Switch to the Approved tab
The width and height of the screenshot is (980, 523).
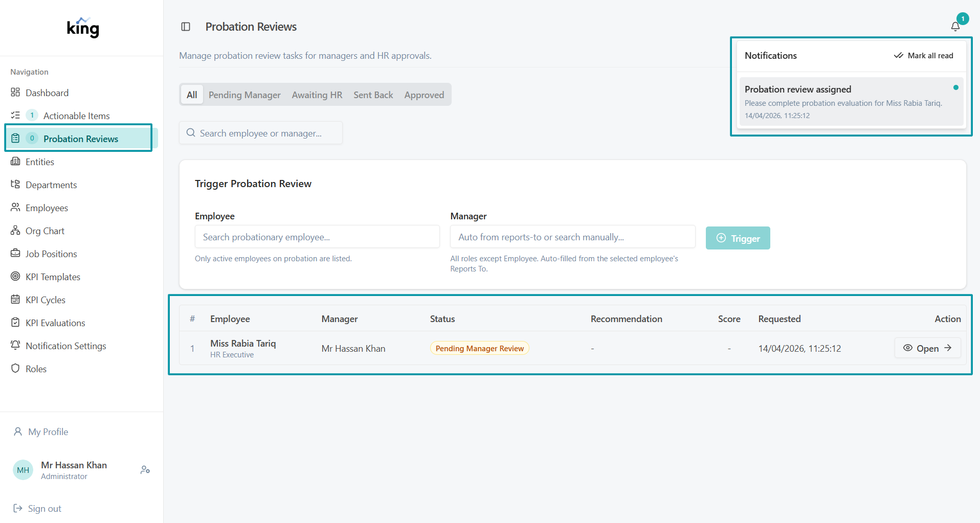coord(424,95)
